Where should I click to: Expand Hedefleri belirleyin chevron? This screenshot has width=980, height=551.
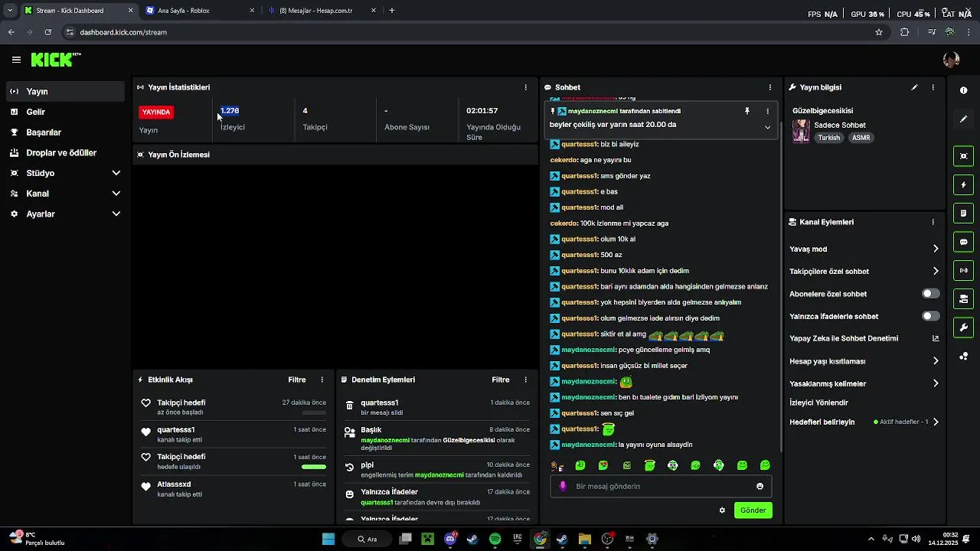click(x=935, y=422)
